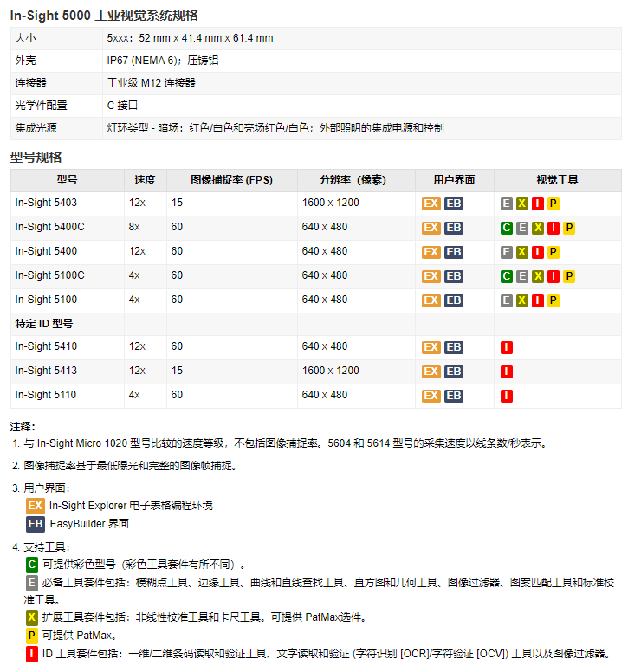Click the 视觉工具 column header

click(x=557, y=180)
